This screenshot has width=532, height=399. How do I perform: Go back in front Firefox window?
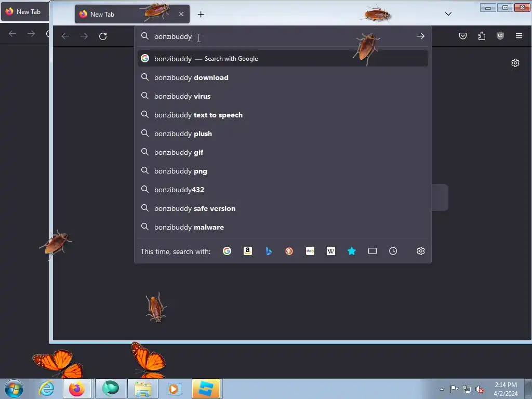pos(65,36)
